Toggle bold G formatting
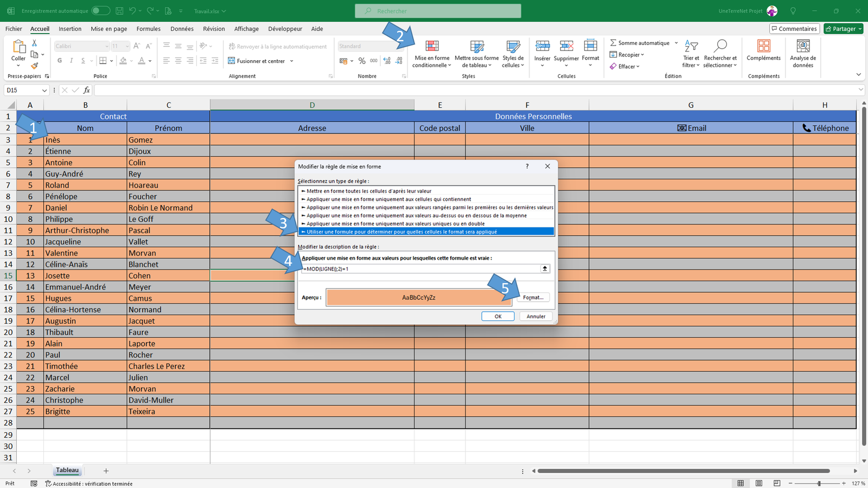 (60, 61)
